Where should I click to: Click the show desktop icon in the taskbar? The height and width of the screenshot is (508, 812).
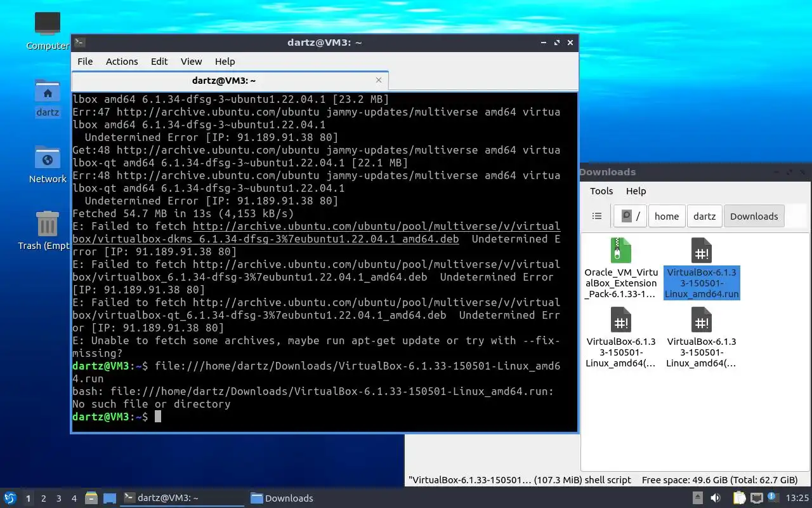(x=110, y=498)
